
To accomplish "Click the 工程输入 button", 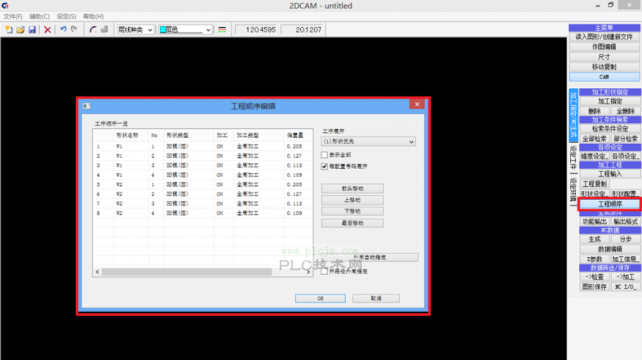I will [x=610, y=174].
